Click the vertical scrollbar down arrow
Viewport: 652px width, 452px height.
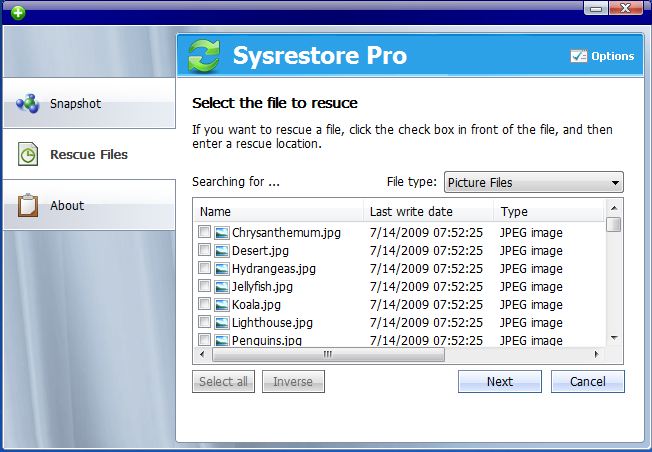coord(614,338)
